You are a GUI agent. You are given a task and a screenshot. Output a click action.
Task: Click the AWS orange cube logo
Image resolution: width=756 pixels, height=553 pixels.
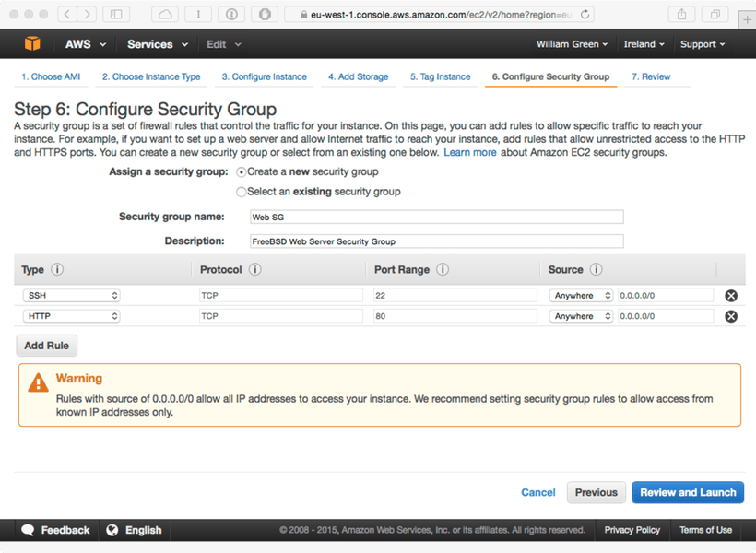(x=32, y=44)
